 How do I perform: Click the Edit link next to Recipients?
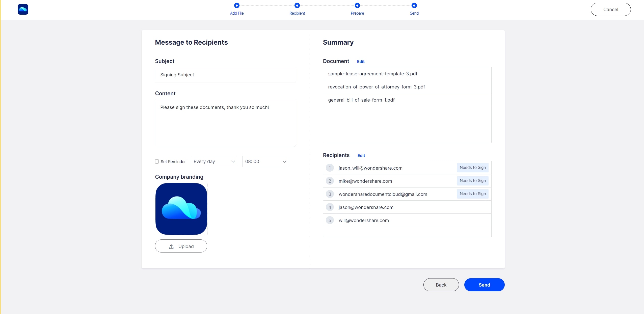(x=361, y=155)
